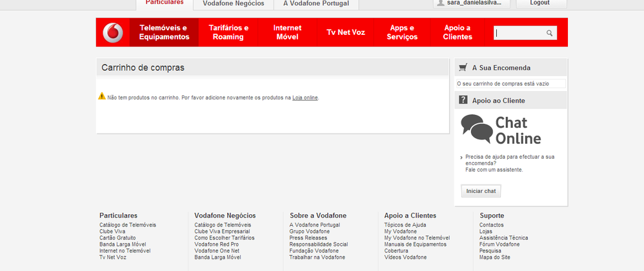
Task: Open Tarifários e Roaming menu
Action: [228, 32]
